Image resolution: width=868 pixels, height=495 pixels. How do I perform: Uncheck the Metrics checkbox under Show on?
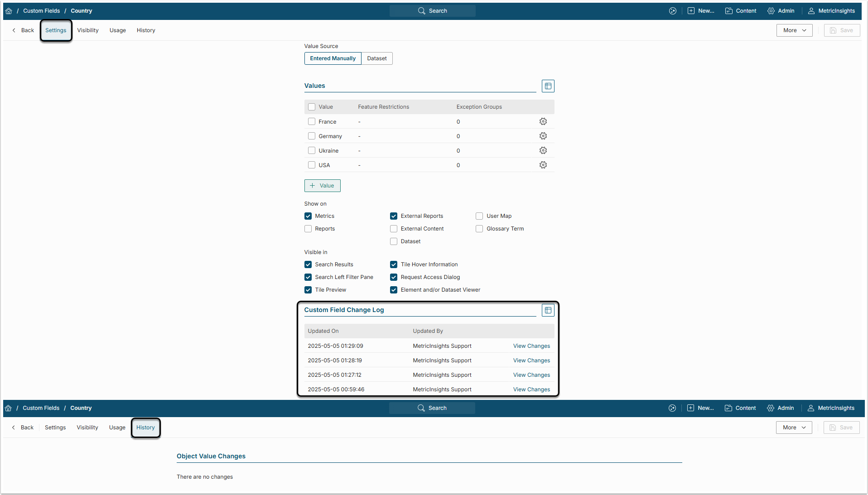pyautogui.click(x=308, y=216)
